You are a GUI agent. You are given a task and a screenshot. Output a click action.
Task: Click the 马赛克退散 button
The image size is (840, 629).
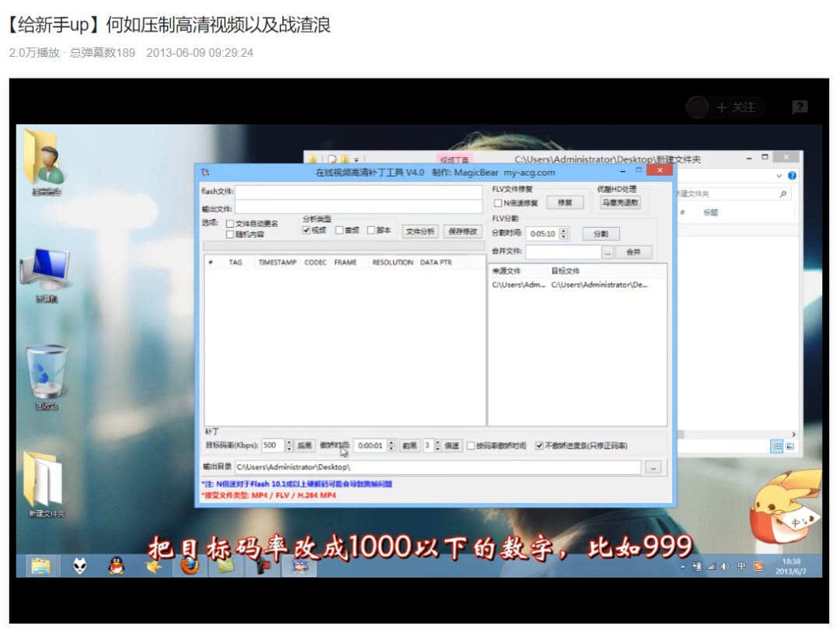(620, 202)
